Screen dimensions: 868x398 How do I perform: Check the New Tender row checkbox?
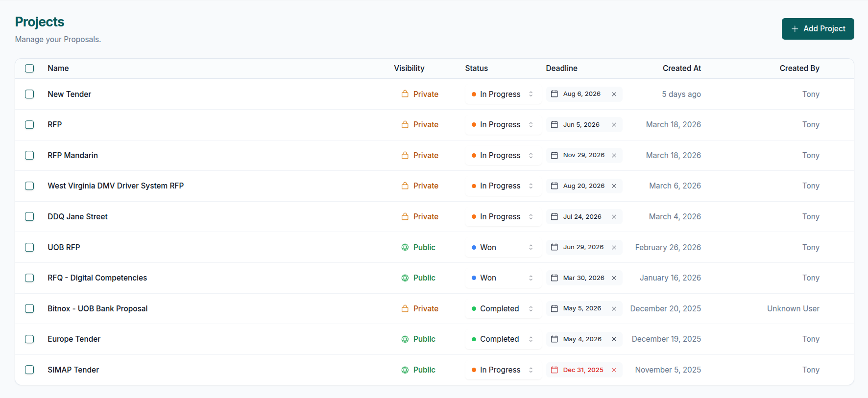[29, 94]
